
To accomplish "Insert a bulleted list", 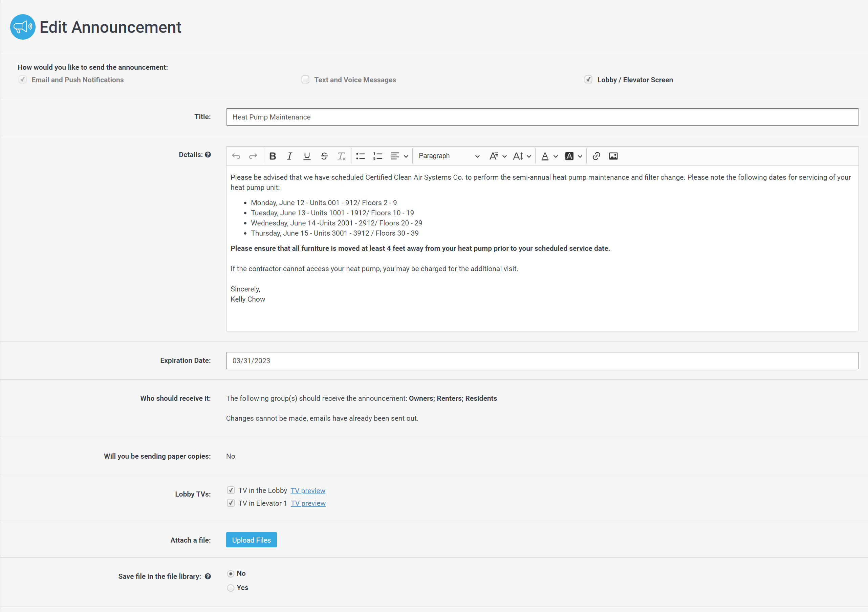I will pyautogui.click(x=360, y=156).
